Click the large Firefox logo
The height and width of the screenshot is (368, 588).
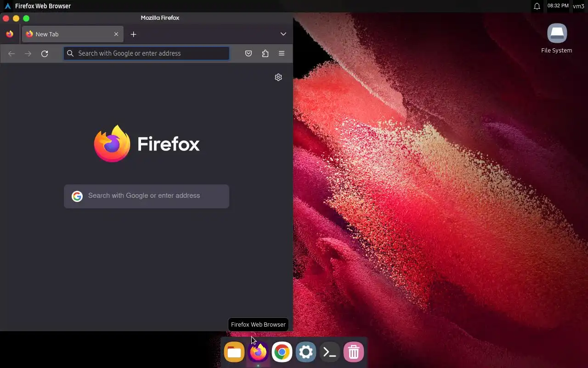coord(147,144)
